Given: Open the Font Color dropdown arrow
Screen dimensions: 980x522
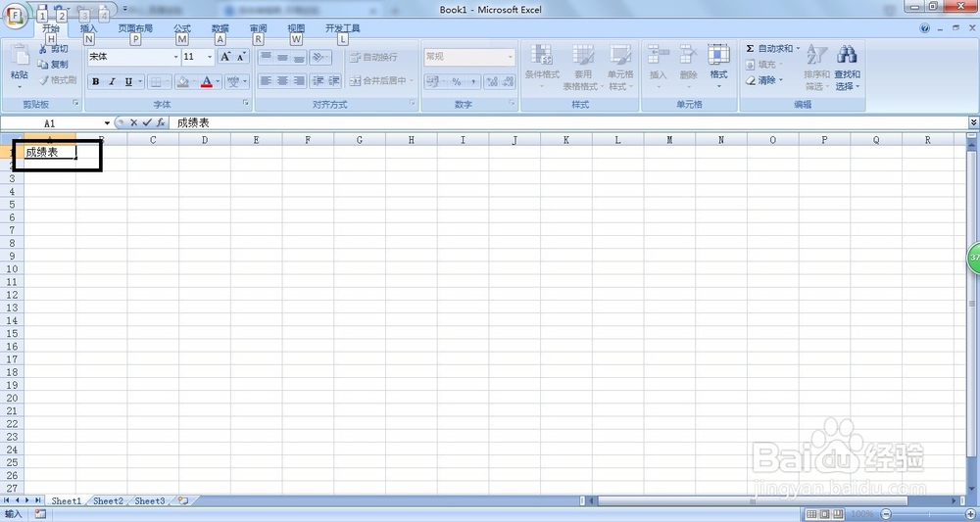Looking at the screenshot, I should tap(219, 81).
